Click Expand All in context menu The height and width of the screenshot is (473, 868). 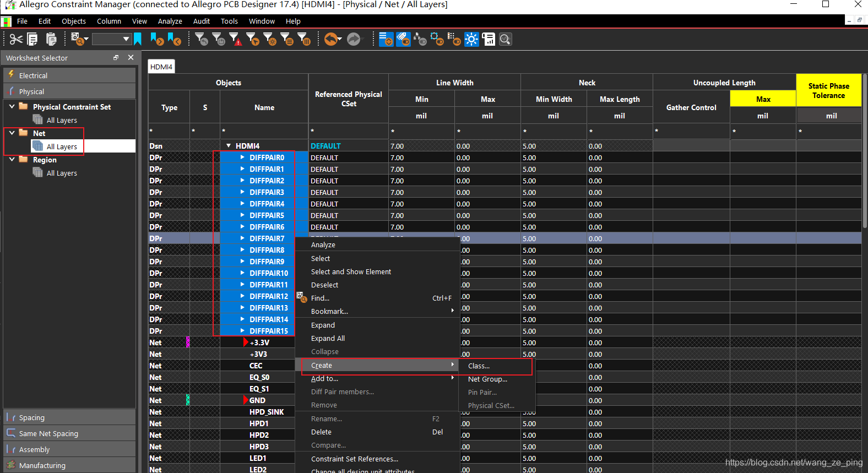pos(378,339)
